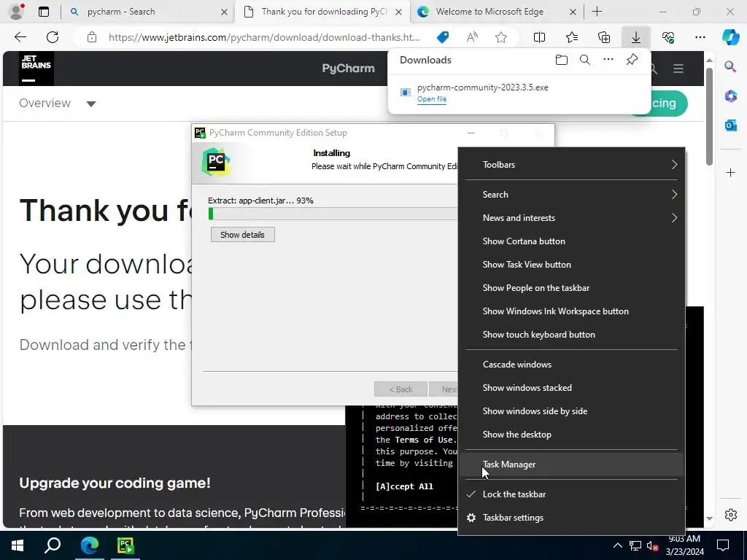Go back using the browser back arrow
This screenshot has width=747, height=560.
pos(20,37)
